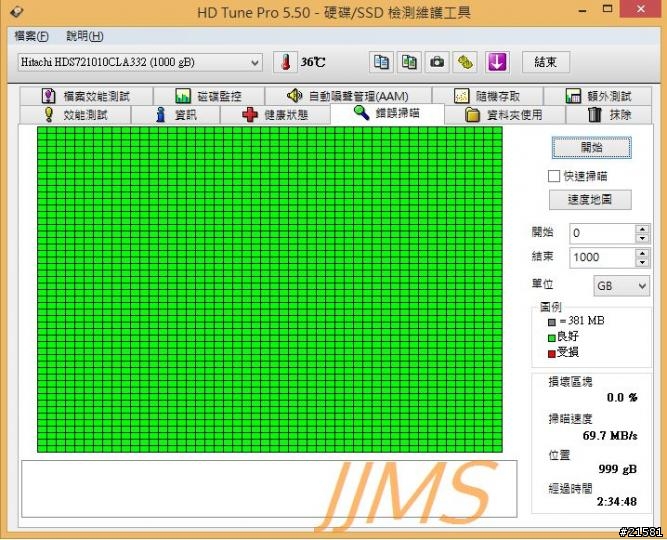Switch to the 檔案效能測試 tab
Image resolution: width=667 pixels, height=540 pixels.
tap(86, 96)
